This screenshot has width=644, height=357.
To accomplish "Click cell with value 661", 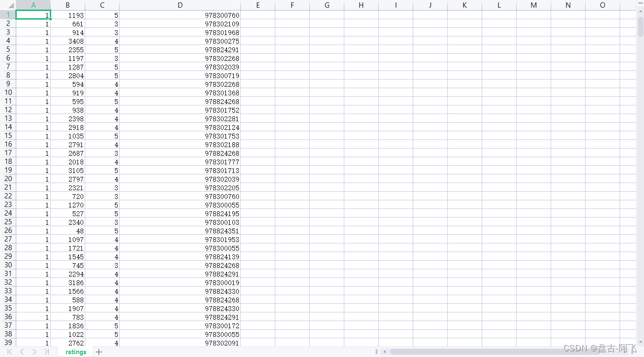I will 68,24.
